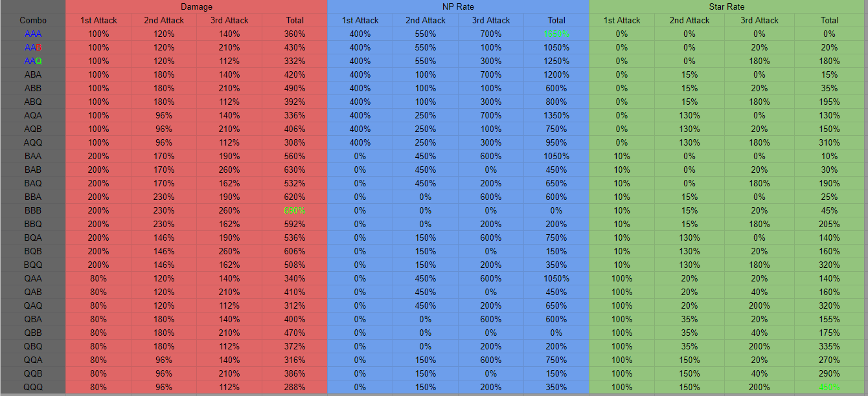
Task: Select 3rd Attack header under Damage
Action: (229, 20)
